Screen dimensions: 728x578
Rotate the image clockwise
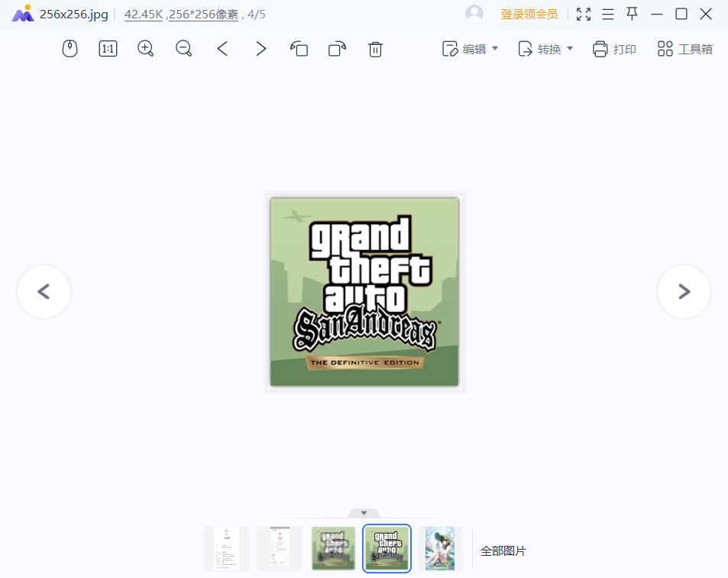point(337,49)
